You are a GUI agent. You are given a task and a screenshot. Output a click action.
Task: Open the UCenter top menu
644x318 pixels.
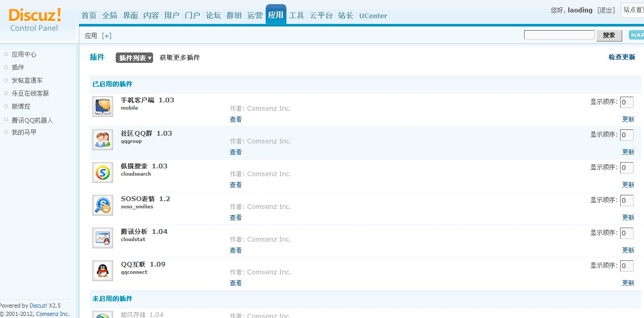pyautogui.click(x=373, y=16)
